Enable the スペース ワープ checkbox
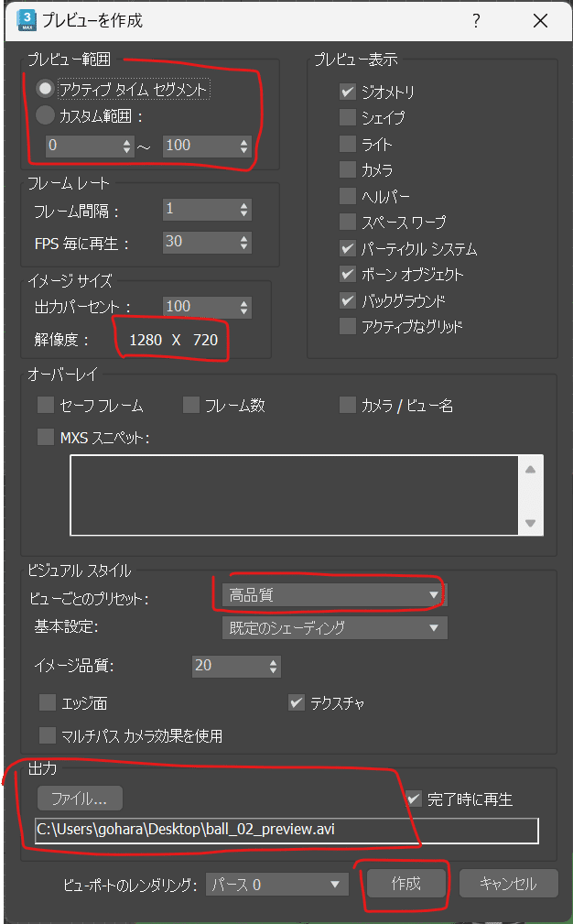 tap(348, 222)
